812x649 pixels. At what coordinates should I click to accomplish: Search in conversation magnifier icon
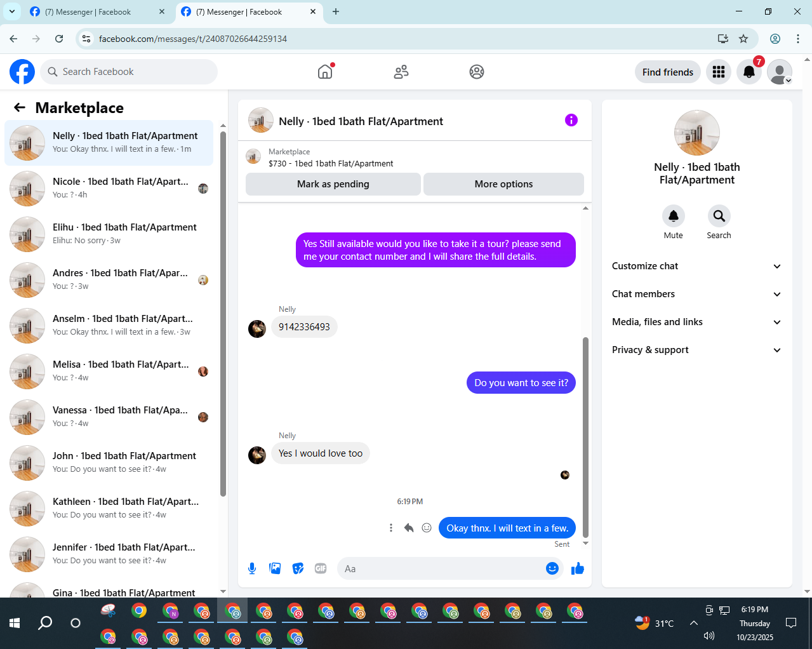[719, 216]
